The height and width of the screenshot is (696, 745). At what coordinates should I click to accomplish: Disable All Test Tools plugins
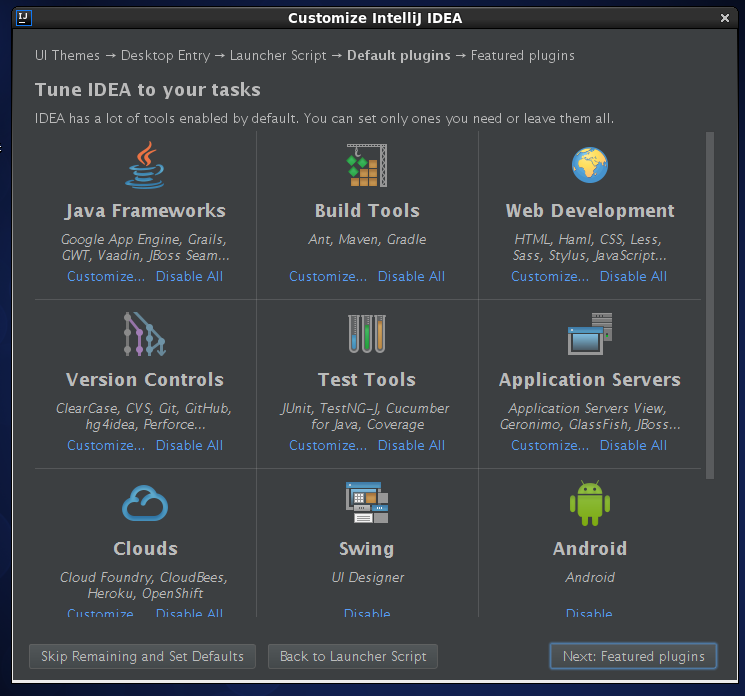click(411, 446)
